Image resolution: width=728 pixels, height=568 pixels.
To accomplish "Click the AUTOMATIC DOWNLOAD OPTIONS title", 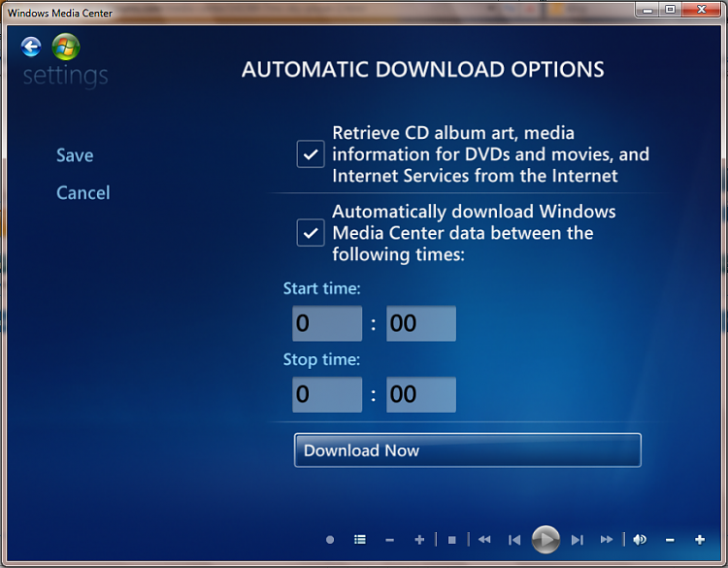I will (423, 70).
